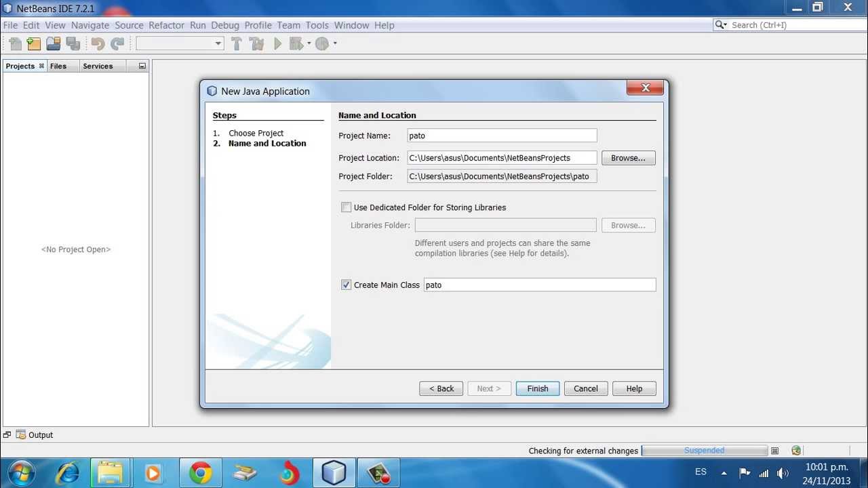This screenshot has width=868, height=488.
Task: Open the volume speaker tray icon
Action: [783, 473]
